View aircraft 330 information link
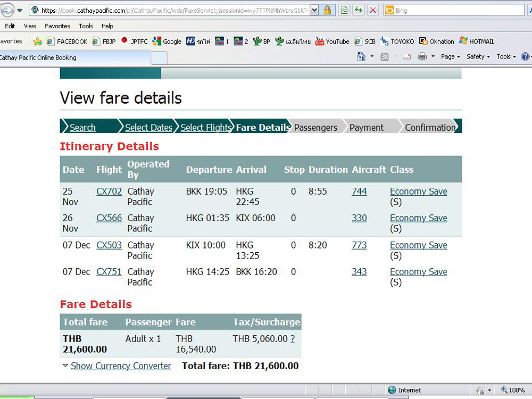The height and width of the screenshot is (399, 532). pos(359,218)
